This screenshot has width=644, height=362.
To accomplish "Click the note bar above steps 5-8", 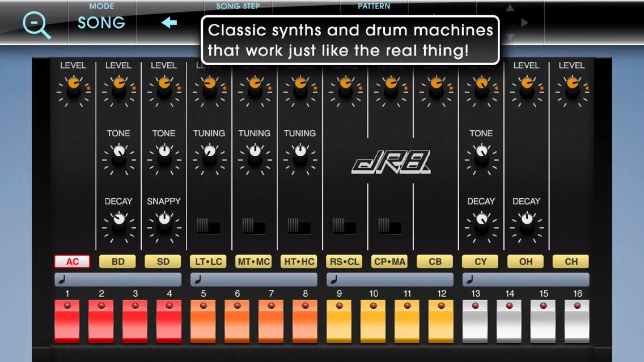I will pos(254,280).
